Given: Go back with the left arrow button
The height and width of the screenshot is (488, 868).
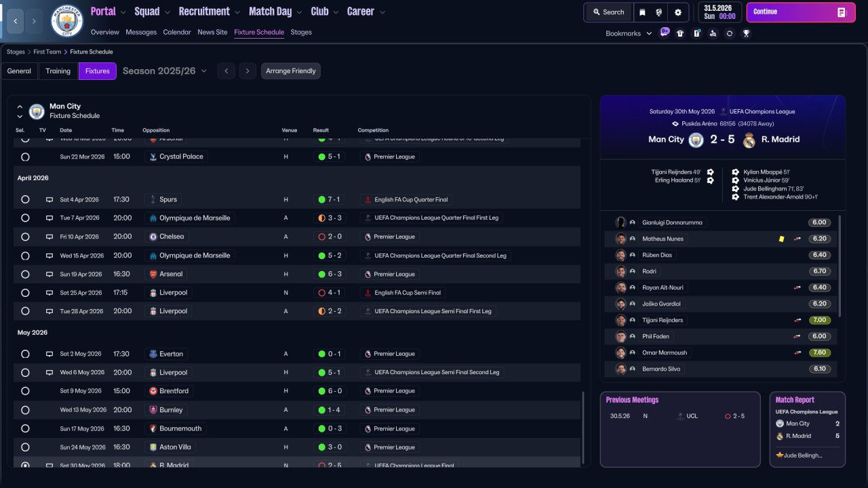Looking at the screenshot, I should tap(15, 21).
